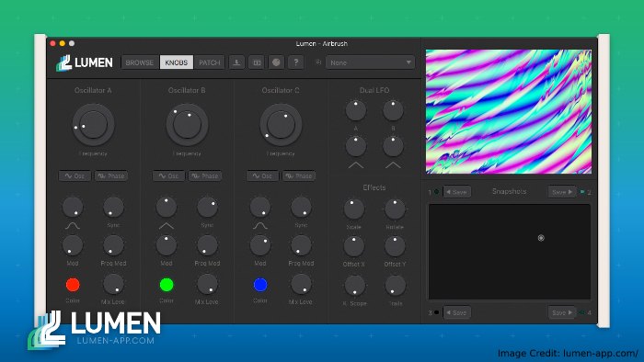
Task: Click Oscillator B triangle waveform shape icon
Action: coord(166,226)
